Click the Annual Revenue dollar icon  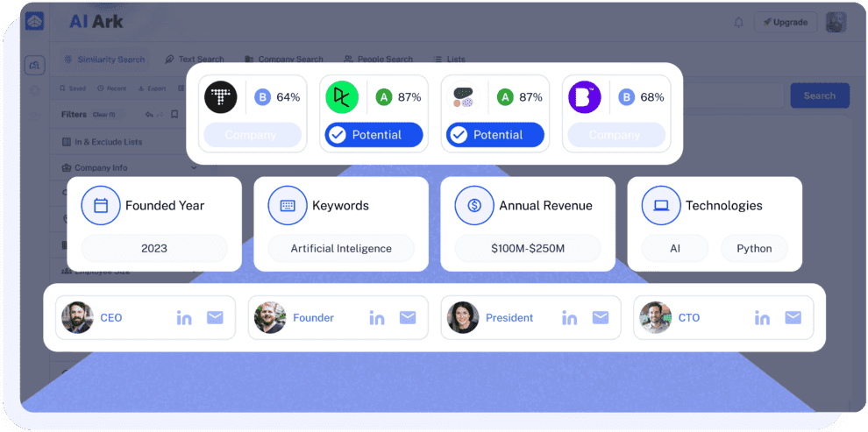pos(473,205)
